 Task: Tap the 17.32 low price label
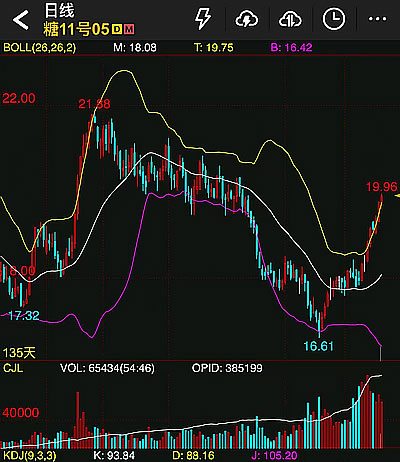(x=24, y=315)
